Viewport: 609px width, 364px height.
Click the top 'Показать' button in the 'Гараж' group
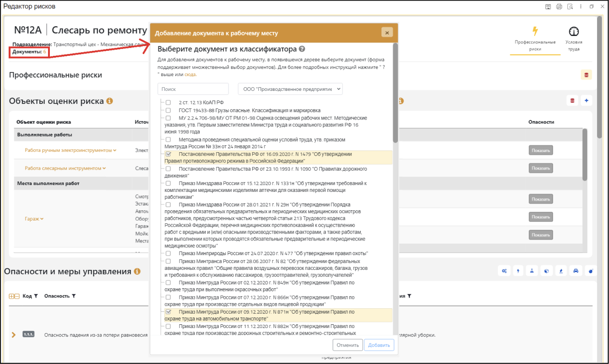[x=541, y=199]
